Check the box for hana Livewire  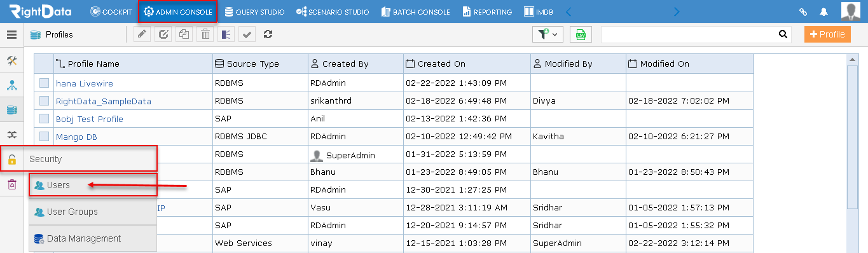[44, 83]
